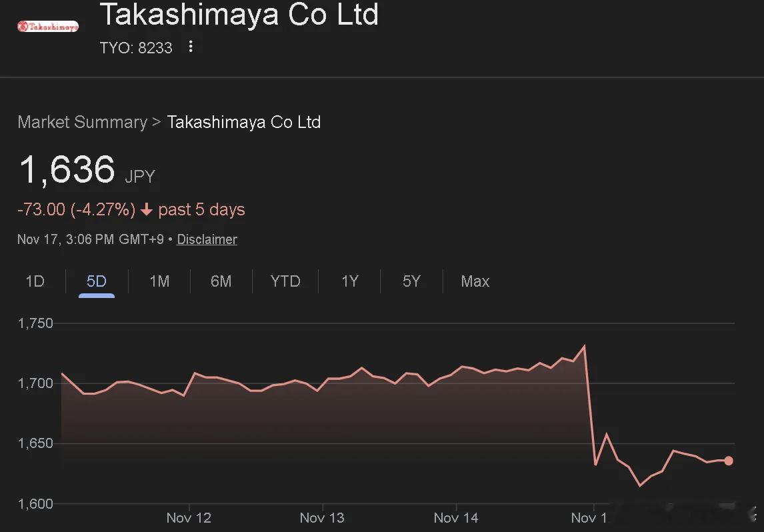The width and height of the screenshot is (764, 532).
Task: Click the Takashimaya red logo
Action: click(48, 27)
